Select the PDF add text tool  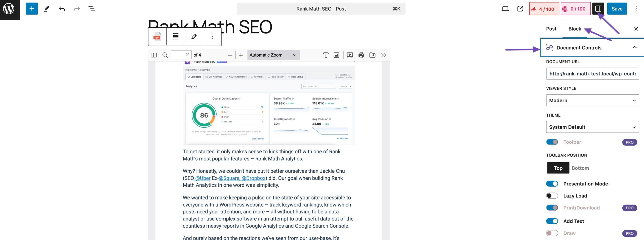tap(326, 55)
